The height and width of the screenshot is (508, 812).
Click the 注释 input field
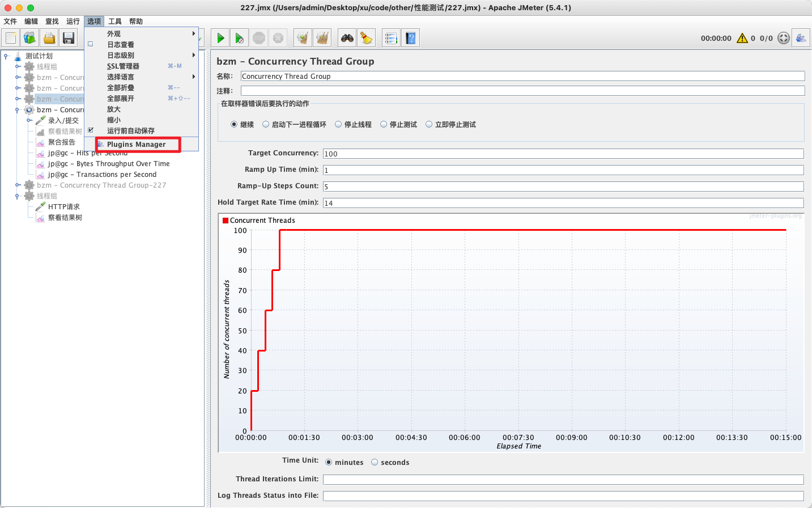(x=522, y=91)
